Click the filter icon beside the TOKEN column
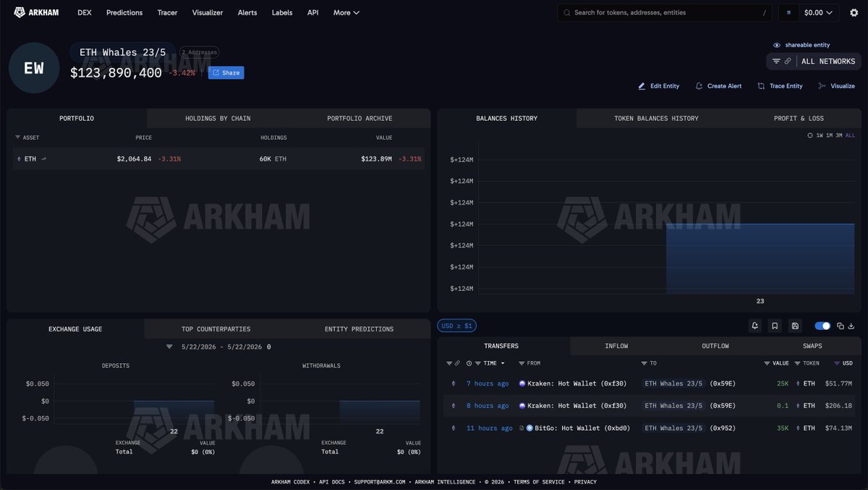Image resolution: width=868 pixels, height=490 pixels. [x=797, y=363]
